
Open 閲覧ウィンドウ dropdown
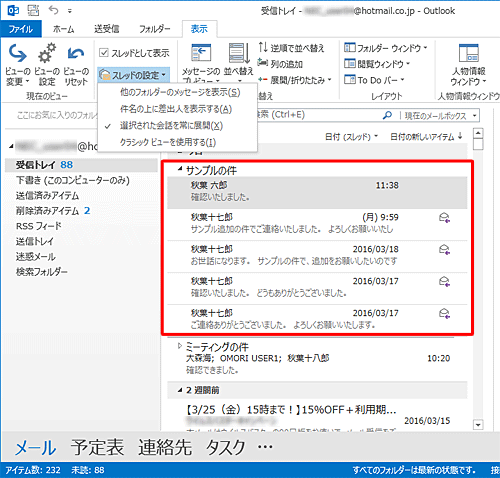pos(377,63)
